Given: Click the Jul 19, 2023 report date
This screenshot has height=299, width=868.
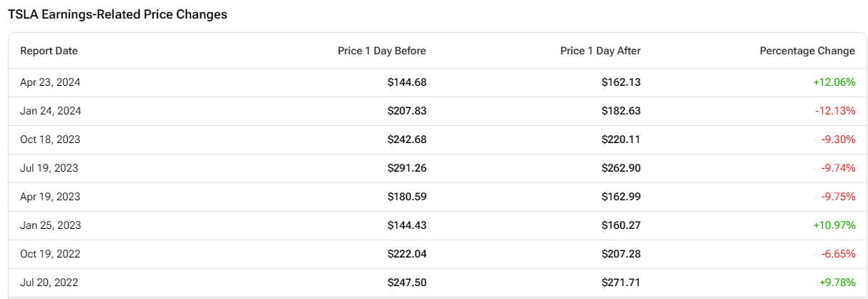Looking at the screenshot, I should point(49,168).
